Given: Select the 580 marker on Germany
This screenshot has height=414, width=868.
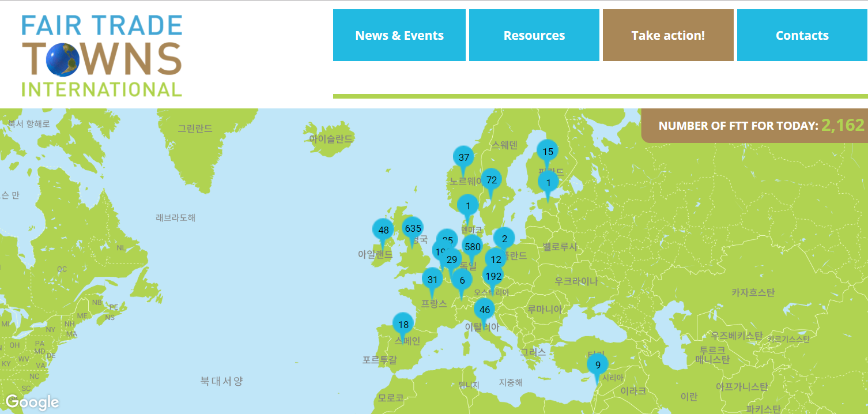Looking at the screenshot, I should (x=473, y=247).
